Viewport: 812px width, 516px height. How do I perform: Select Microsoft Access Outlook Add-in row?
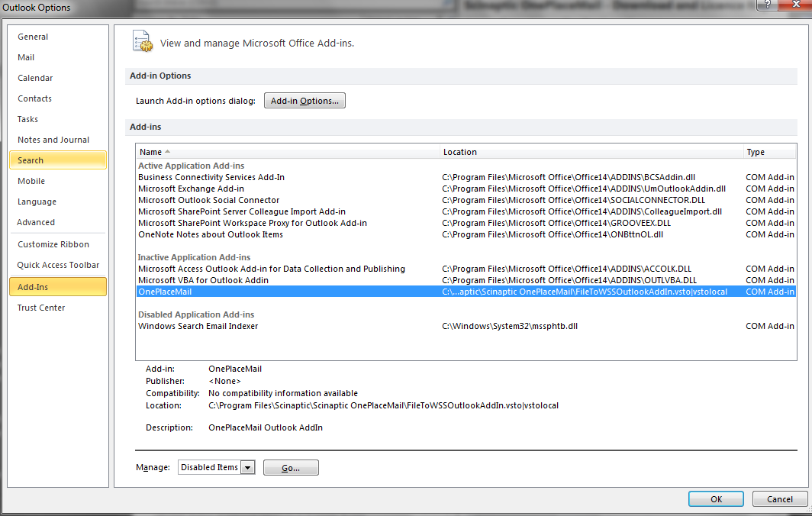pyautogui.click(x=466, y=269)
